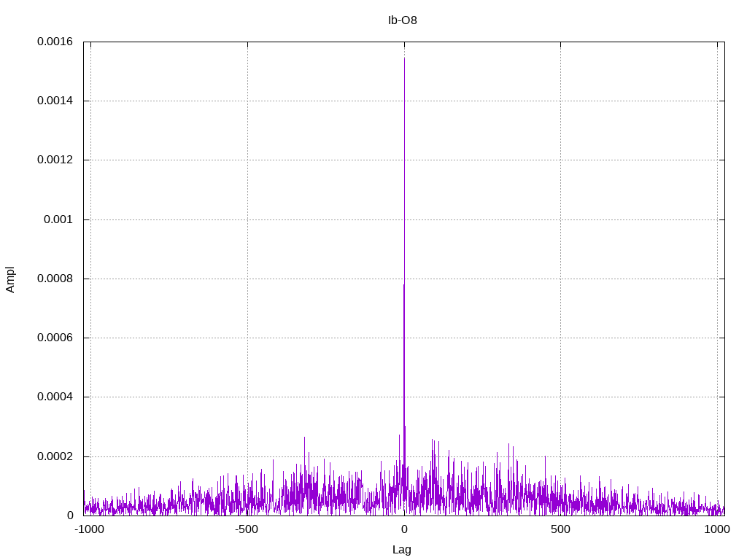Select the X axis label Lag
The width and height of the screenshot is (747, 560).
[x=402, y=550]
